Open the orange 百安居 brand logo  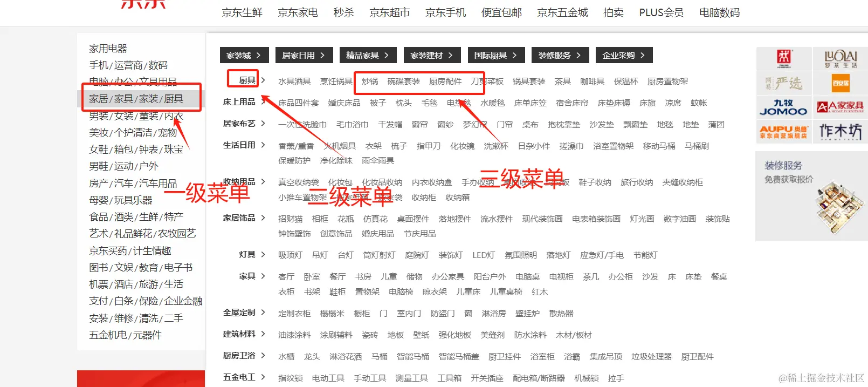tap(841, 83)
